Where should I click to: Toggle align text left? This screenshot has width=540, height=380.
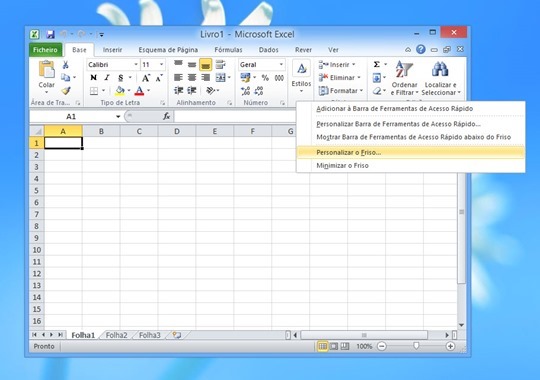click(x=178, y=78)
